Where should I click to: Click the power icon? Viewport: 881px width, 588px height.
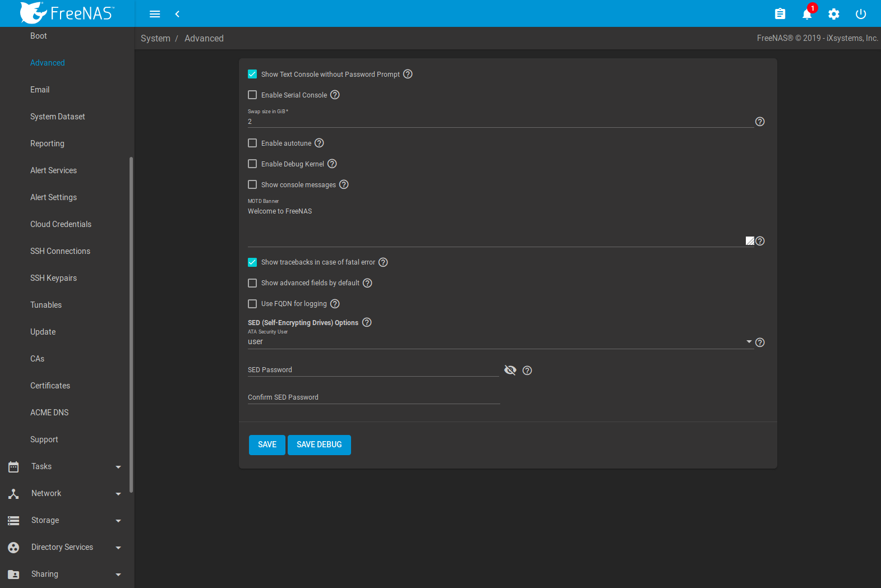[861, 14]
